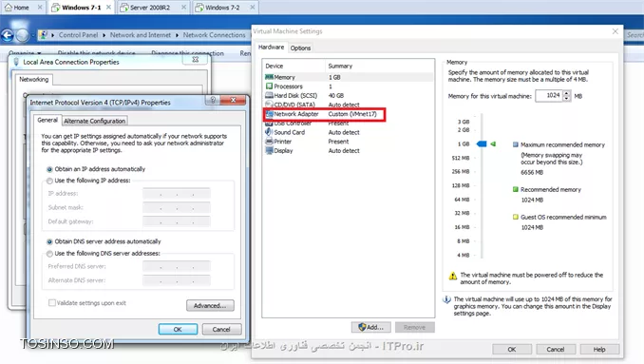Viewport: 644px width, 364px height.
Task: Click Help in Virtual Machine Settings
Action: pyautogui.click(x=599, y=349)
